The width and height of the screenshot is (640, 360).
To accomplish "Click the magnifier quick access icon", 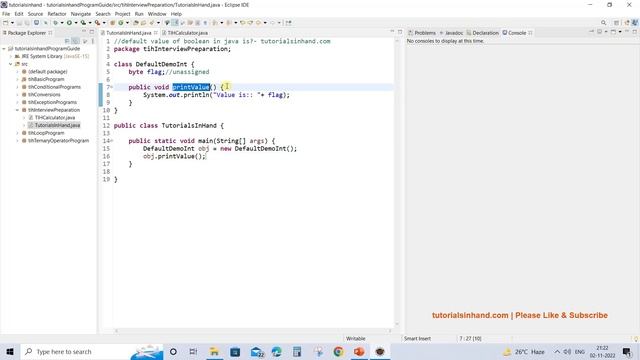I will pyautogui.click(x=603, y=23).
